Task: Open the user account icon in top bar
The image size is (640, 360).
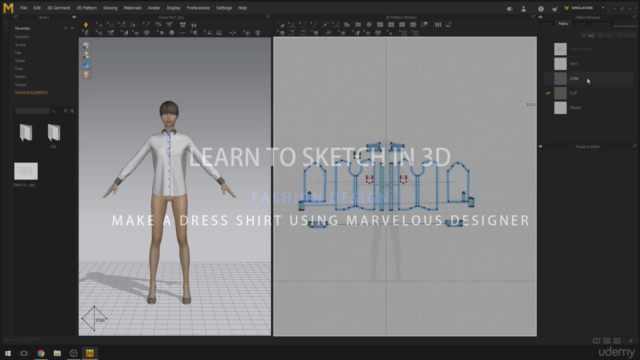Action: 524,9
